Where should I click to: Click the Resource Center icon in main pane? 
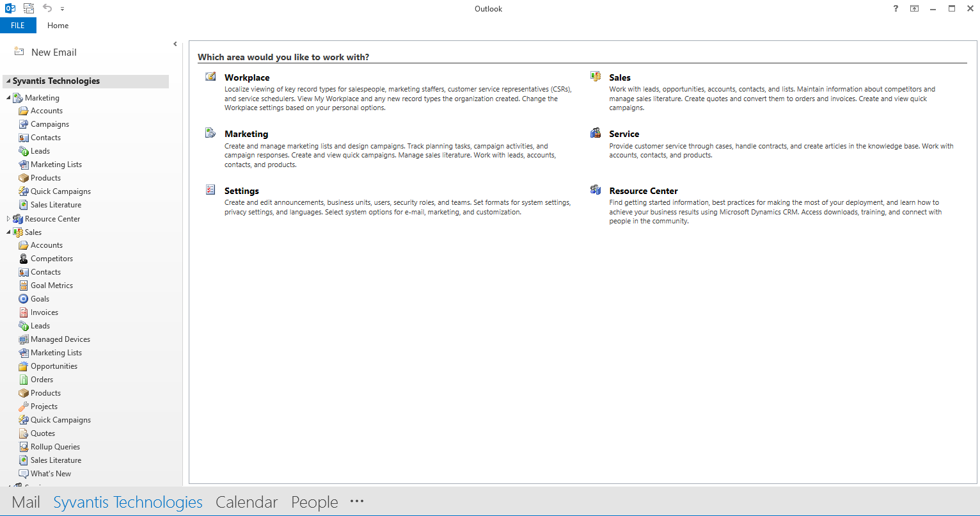point(596,189)
